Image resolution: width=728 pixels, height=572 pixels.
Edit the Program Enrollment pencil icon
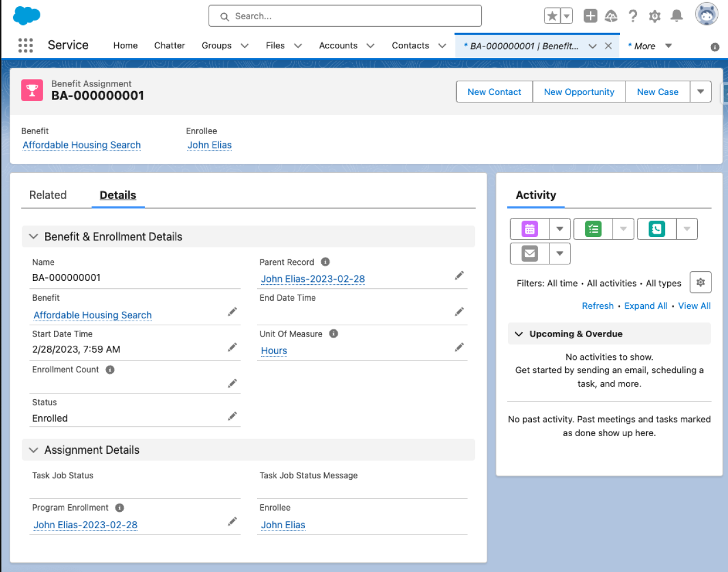coord(233,521)
